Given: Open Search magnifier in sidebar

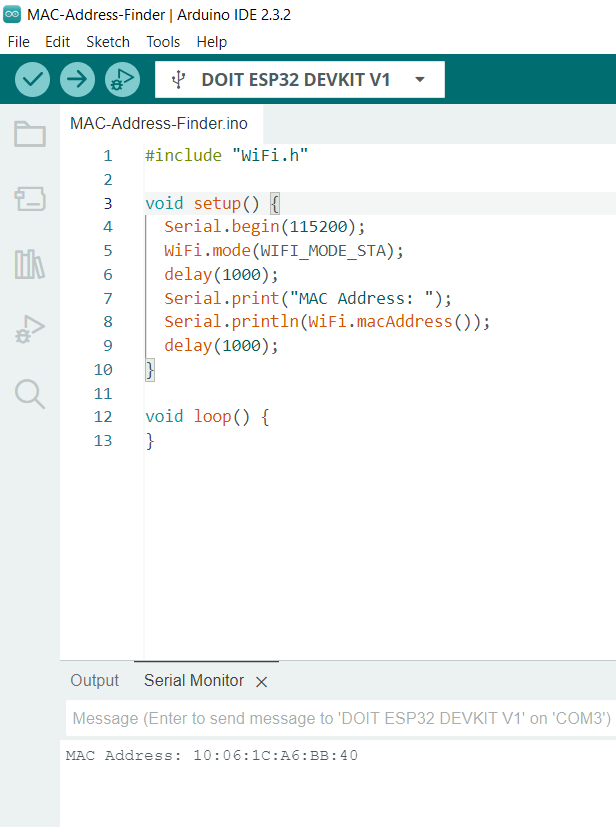Looking at the screenshot, I should tap(30, 394).
